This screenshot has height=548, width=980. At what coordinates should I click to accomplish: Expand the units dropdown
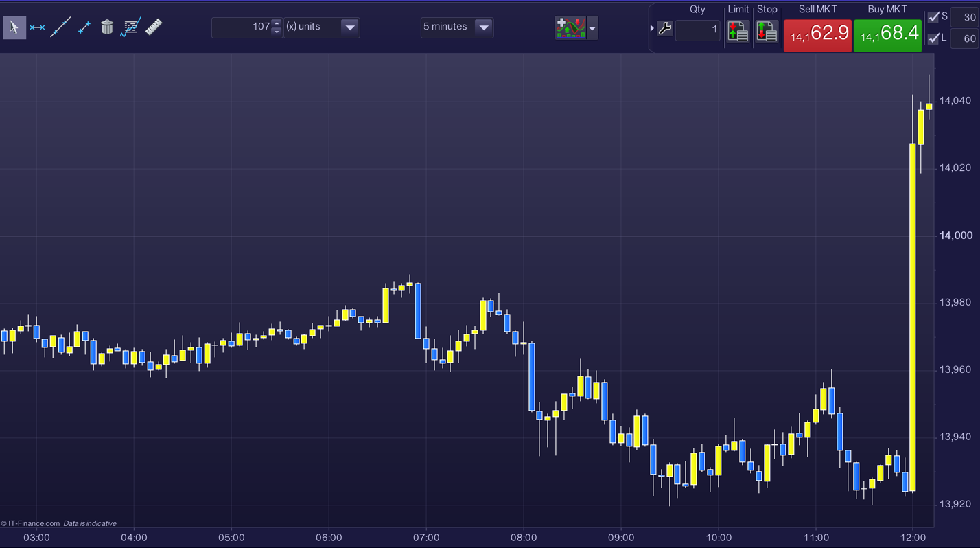[x=349, y=27]
